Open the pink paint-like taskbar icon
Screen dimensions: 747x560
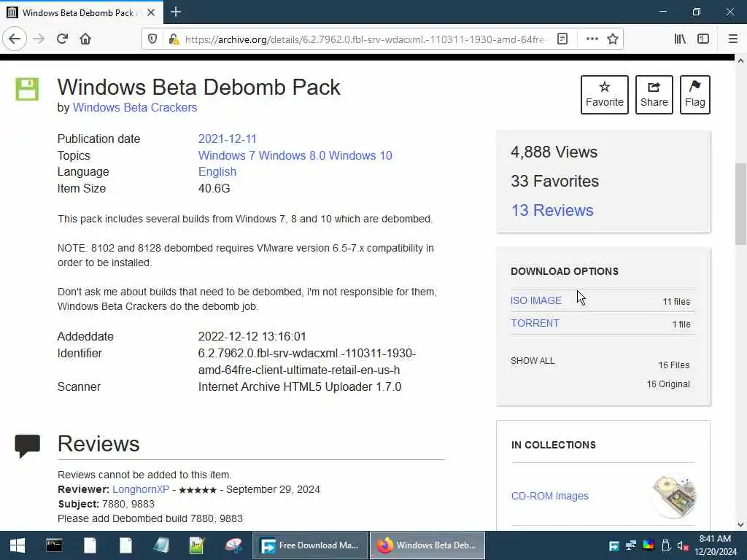coord(233,545)
